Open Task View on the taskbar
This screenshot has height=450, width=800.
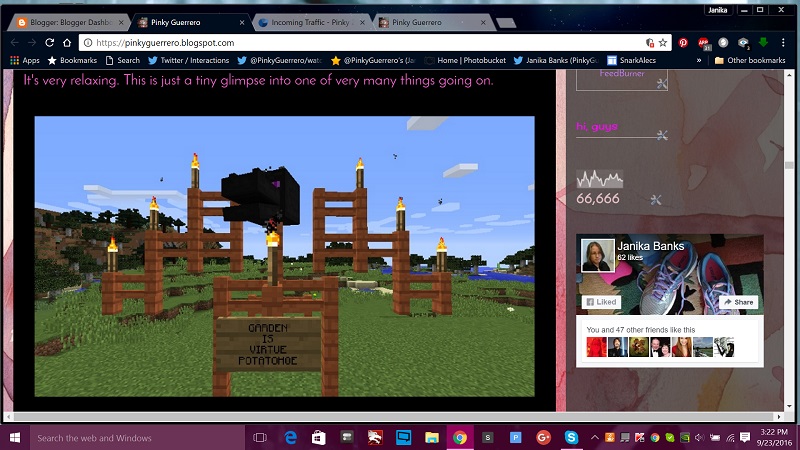[260, 437]
